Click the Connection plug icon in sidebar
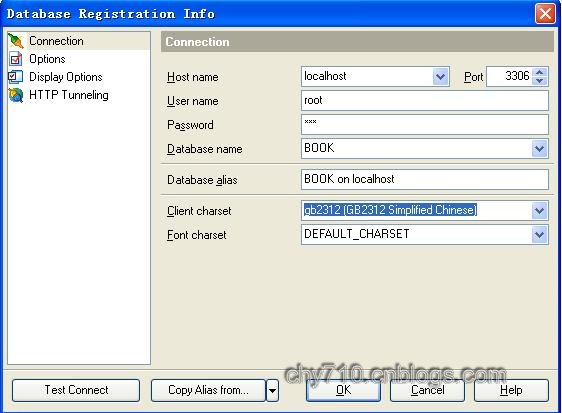The height and width of the screenshot is (413, 562). (16, 41)
